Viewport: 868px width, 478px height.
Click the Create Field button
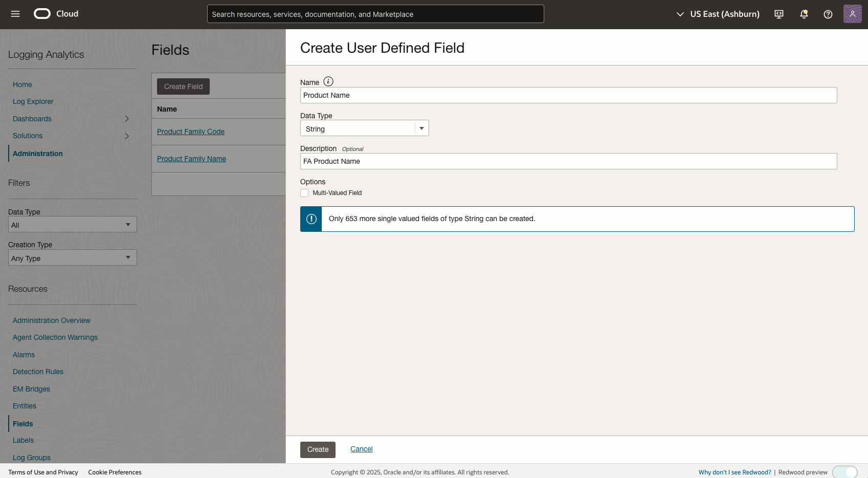[x=183, y=86]
